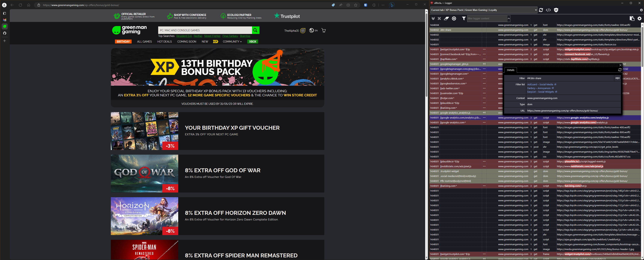Open the Details tab in the popup
Viewport: 644px width, 260px height.
click(x=511, y=70)
